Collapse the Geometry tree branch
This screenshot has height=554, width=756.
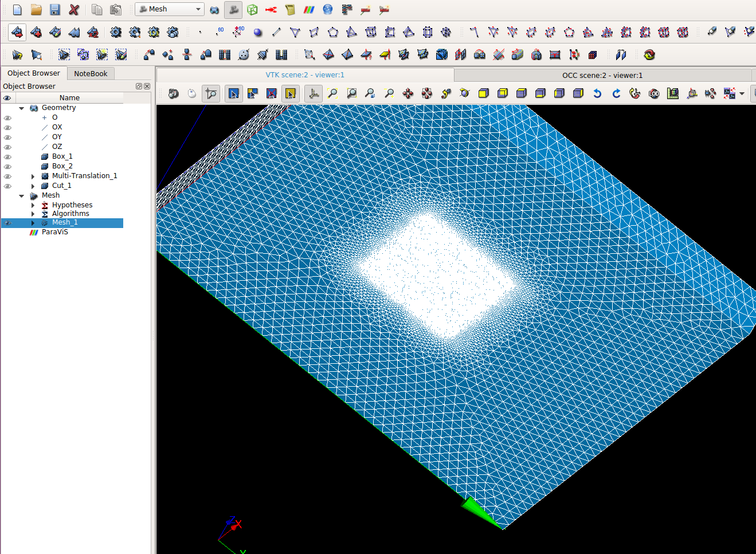[22, 108]
